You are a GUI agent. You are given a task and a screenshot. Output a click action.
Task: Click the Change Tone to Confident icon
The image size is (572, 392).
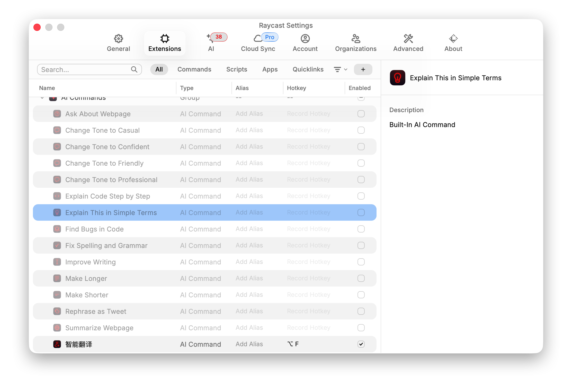[57, 147]
